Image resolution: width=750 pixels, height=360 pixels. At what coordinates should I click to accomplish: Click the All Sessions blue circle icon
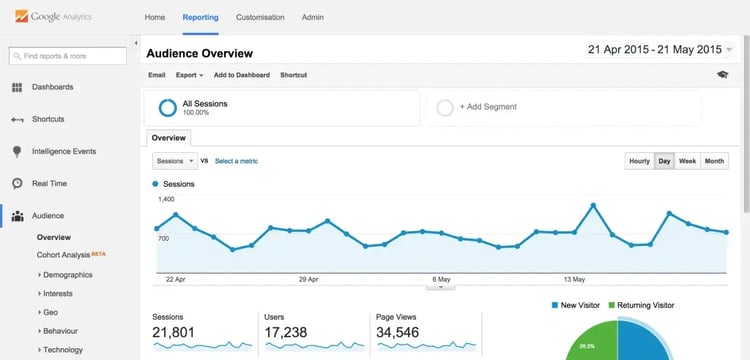(x=168, y=108)
